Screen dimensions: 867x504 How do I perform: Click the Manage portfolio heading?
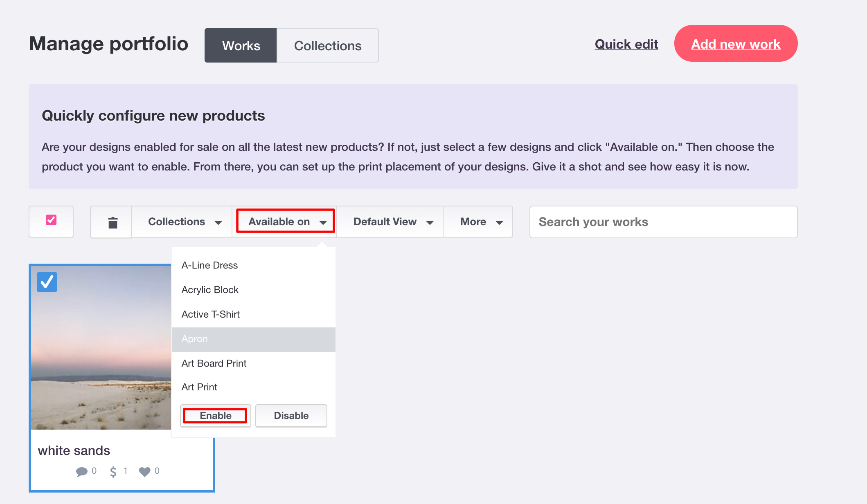tap(108, 44)
